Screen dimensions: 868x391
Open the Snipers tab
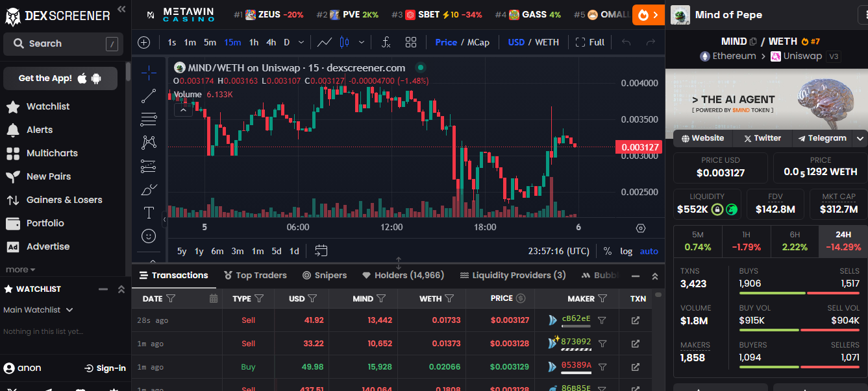point(325,275)
